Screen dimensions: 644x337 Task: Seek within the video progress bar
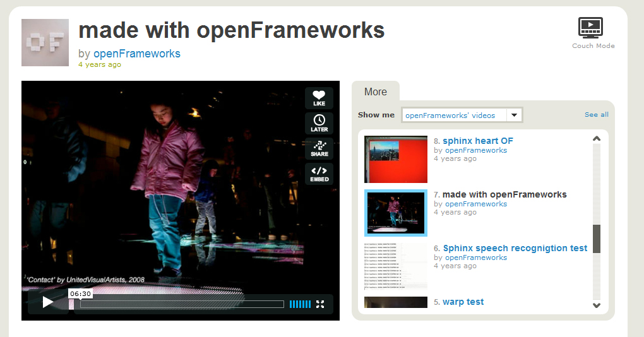pyautogui.click(x=182, y=304)
